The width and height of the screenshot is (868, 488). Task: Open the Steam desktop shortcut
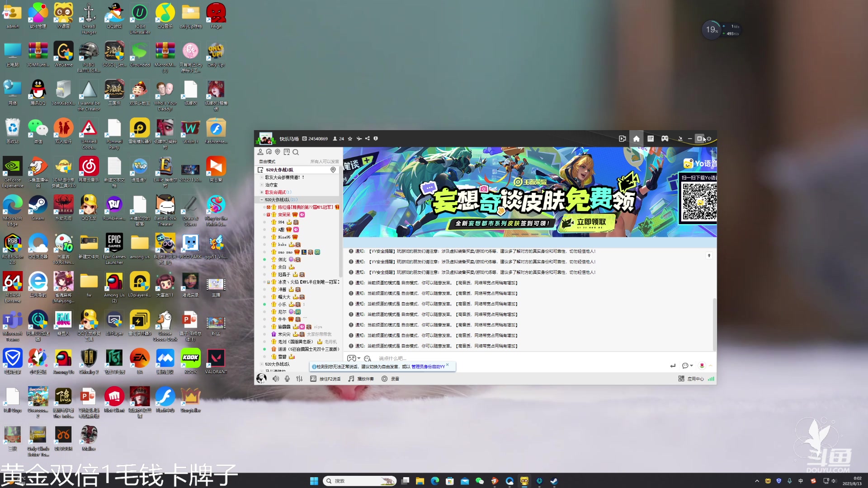pyautogui.click(x=38, y=208)
